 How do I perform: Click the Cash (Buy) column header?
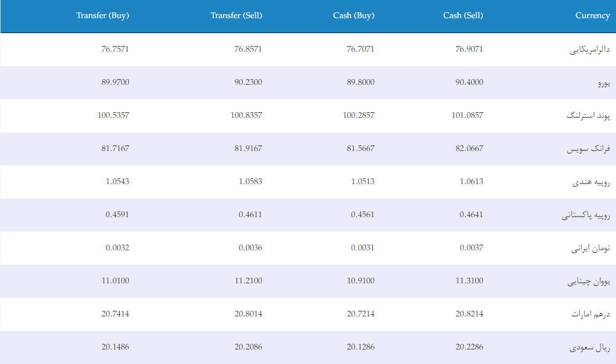click(354, 16)
